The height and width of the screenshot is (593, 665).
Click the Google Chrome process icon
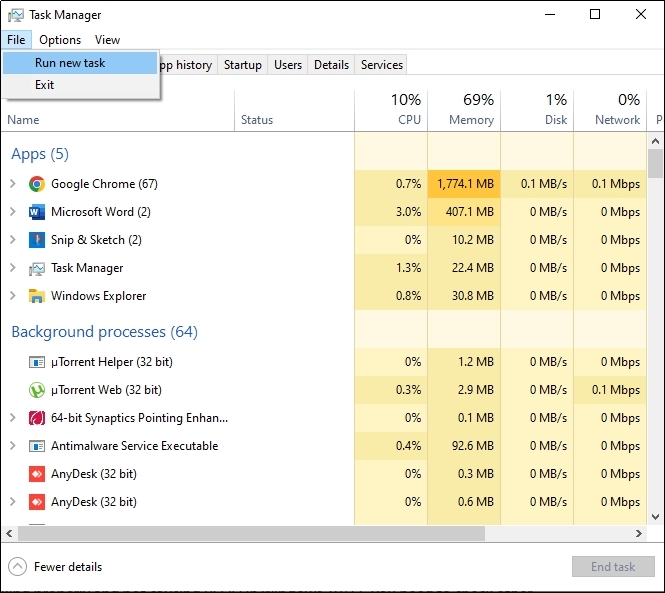click(x=37, y=184)
